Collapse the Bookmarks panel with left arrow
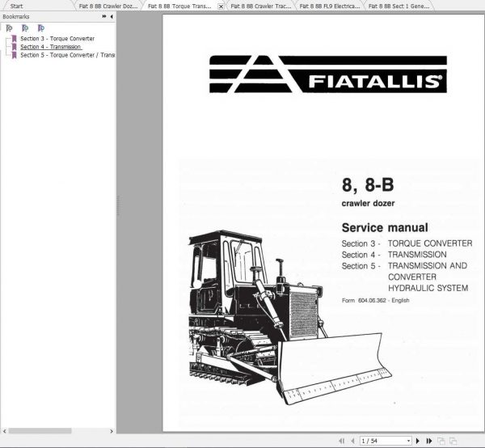This screenshot has height=448, width=485. click(x=112, y=16)
